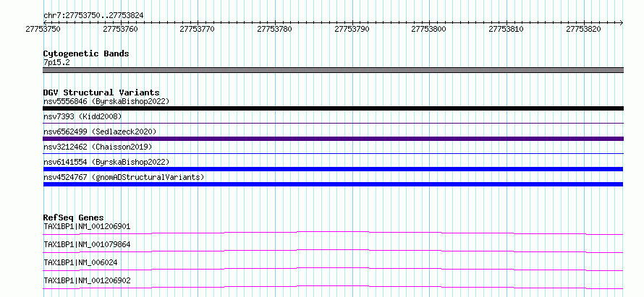Click the chr7:27753750..27753824 region label
The width and height of the screenshot is (644, 297).
coord(93,15)
